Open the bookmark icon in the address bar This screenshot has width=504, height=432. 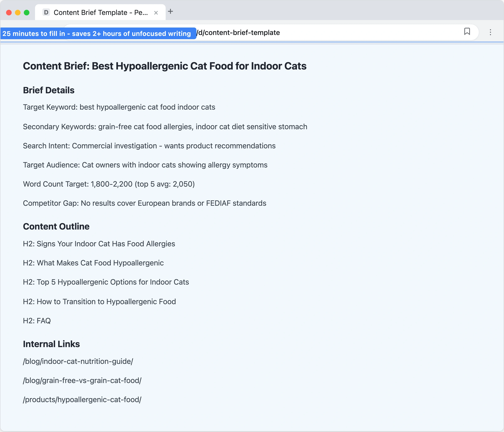467,32
